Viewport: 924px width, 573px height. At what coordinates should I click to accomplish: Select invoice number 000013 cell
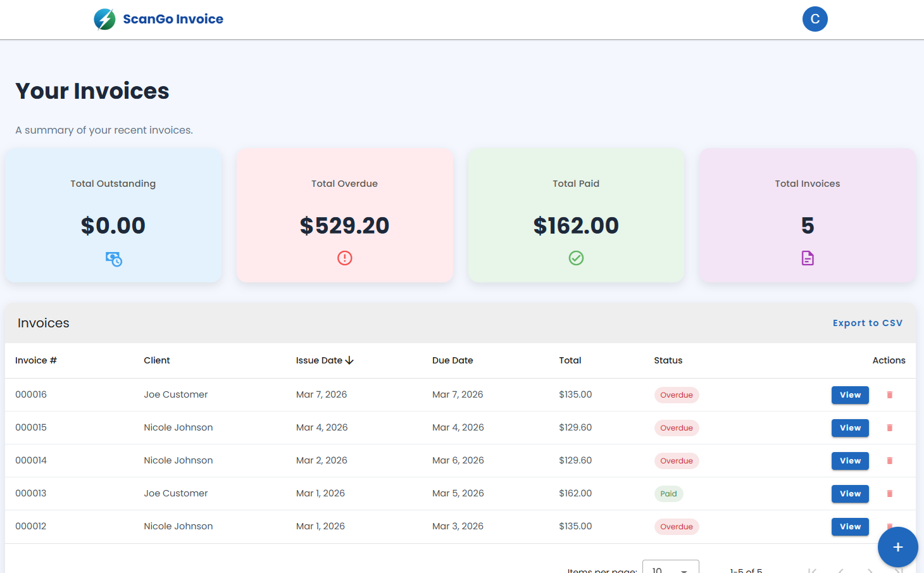(x=31, y=493)
